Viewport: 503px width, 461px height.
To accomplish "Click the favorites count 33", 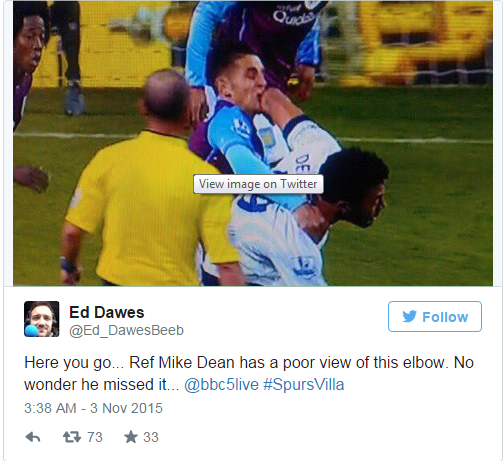I will [x=151, y=437].
